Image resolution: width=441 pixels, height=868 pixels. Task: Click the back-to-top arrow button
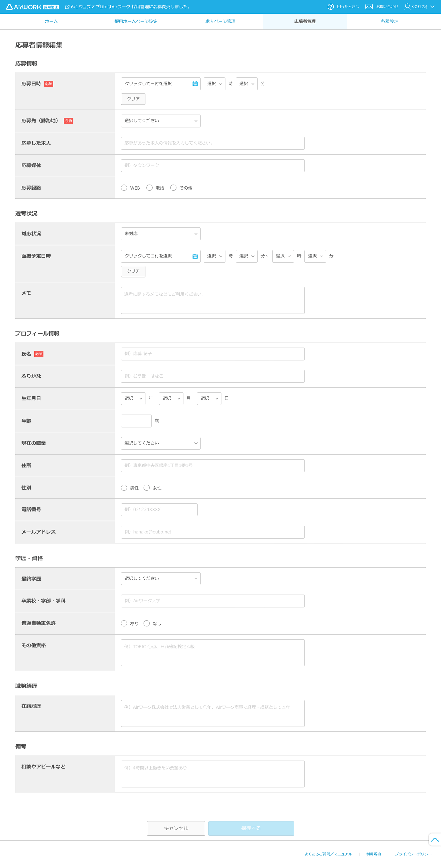(435, 839)
